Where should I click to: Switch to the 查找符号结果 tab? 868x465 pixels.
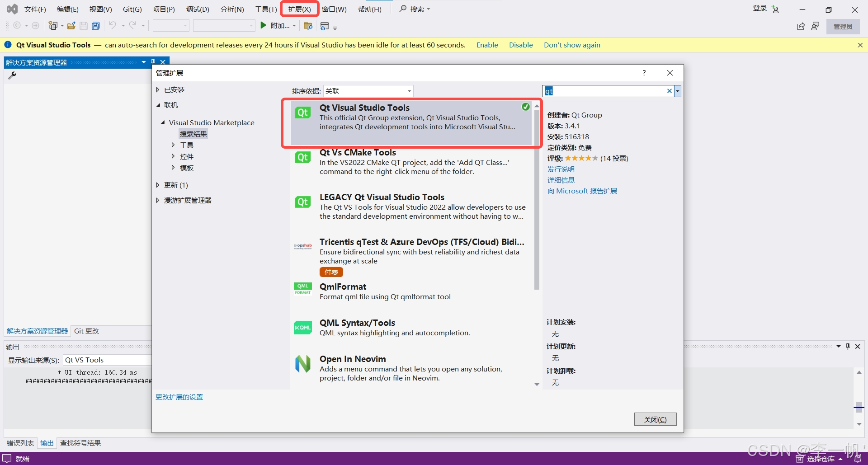[x=80, y=443]
